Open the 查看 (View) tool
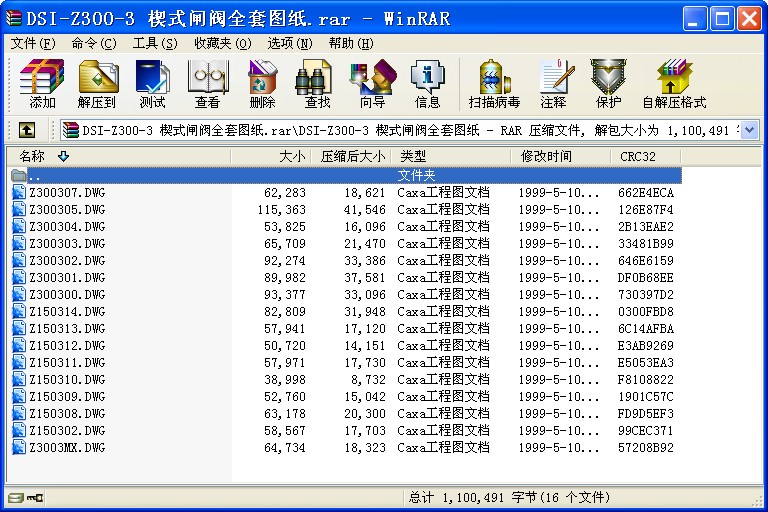This screenshot has width=768, height=512. pos(208,83)
